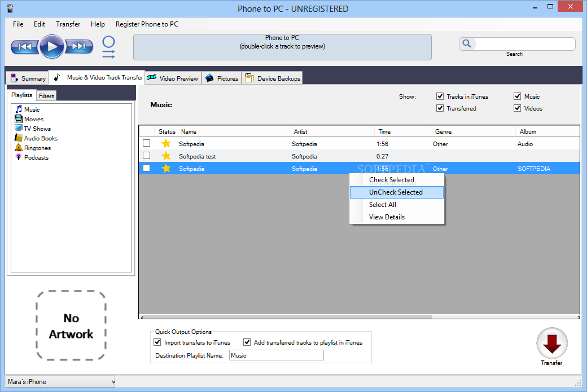Image resolution: width=587 pixels, height=392 pixels.
Task: Click star status of Softpedia test row
Action: pyautogui.click(x=166, y=156)
